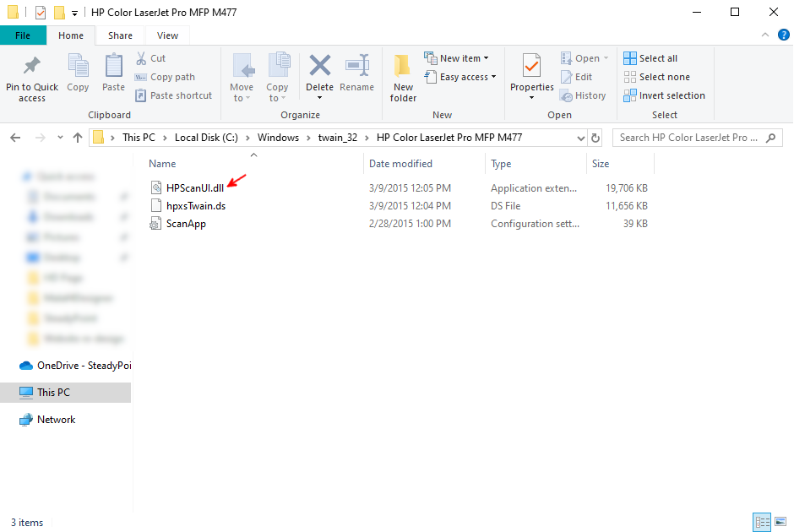Show file History
This screenshot has width=794, height=532.
pyautogui.click(x=583, y=95)
